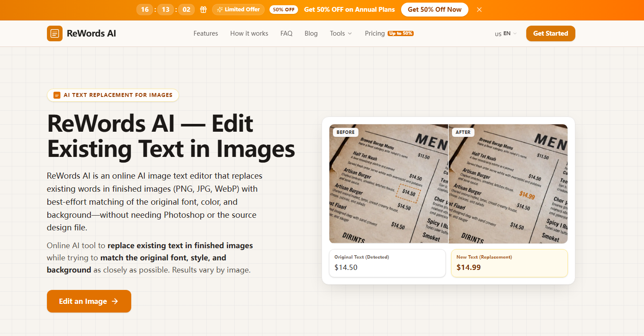Expand the Tools dropdown menu
This screenshot has width=644, height=336.
341,33
